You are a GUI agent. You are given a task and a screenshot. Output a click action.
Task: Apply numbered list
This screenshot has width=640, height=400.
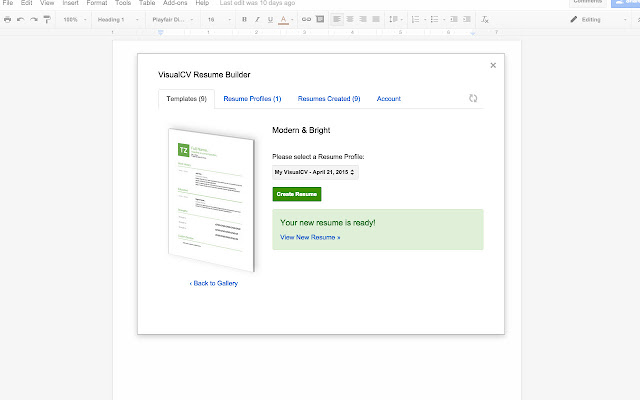click(415, 19)
